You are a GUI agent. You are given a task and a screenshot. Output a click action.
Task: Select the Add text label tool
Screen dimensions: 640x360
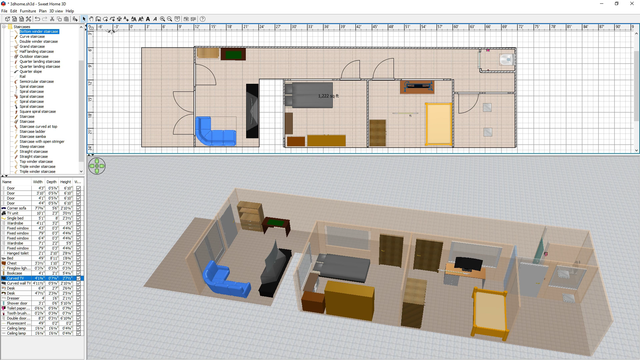pyautogui.click(x=127, y=19)
